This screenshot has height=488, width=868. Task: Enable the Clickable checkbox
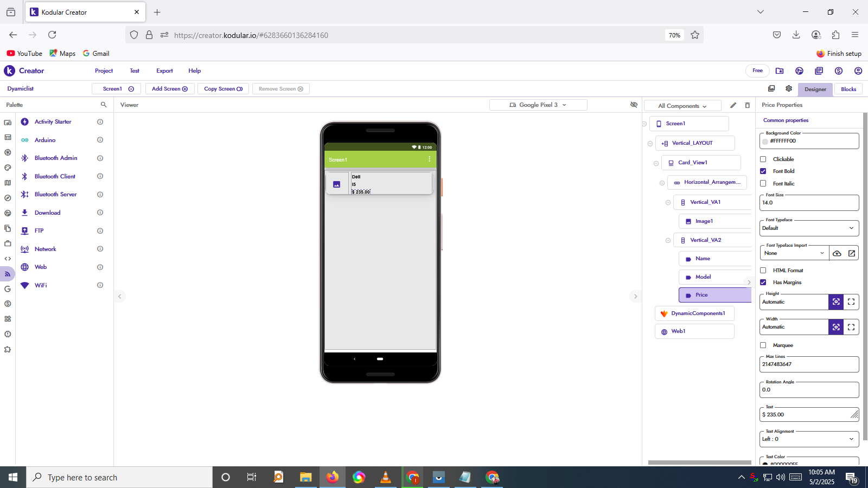click(763, 159)
